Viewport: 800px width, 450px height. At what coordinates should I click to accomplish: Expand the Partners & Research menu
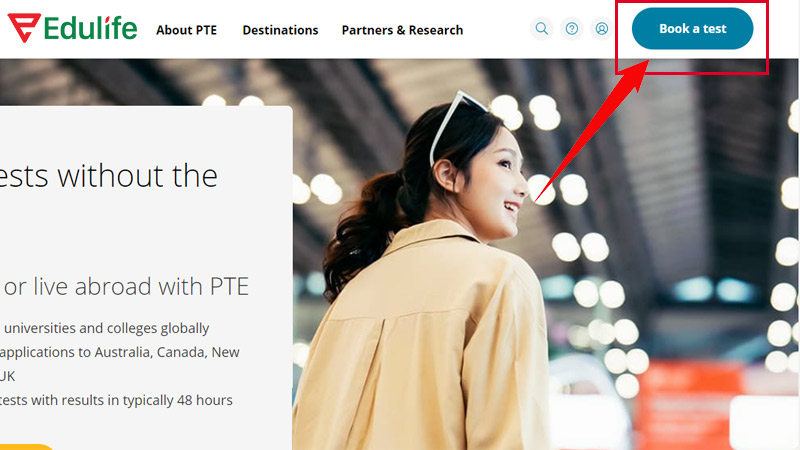pos(402,30)
